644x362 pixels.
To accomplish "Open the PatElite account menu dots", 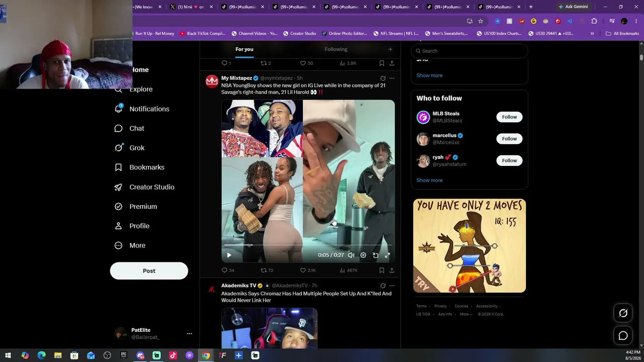I will click(x=190, y=333).
